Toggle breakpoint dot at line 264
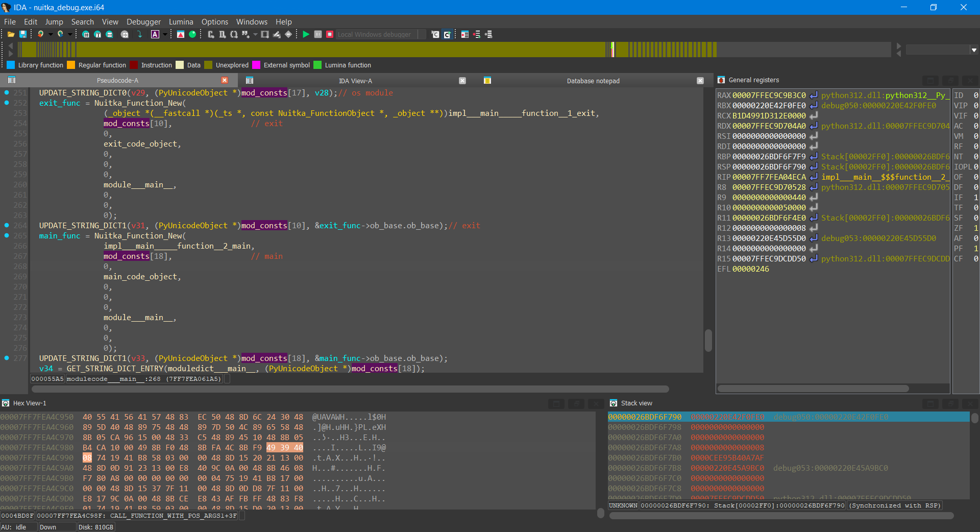The width and height of the screenshot is (980, 532). coord(7,225)
